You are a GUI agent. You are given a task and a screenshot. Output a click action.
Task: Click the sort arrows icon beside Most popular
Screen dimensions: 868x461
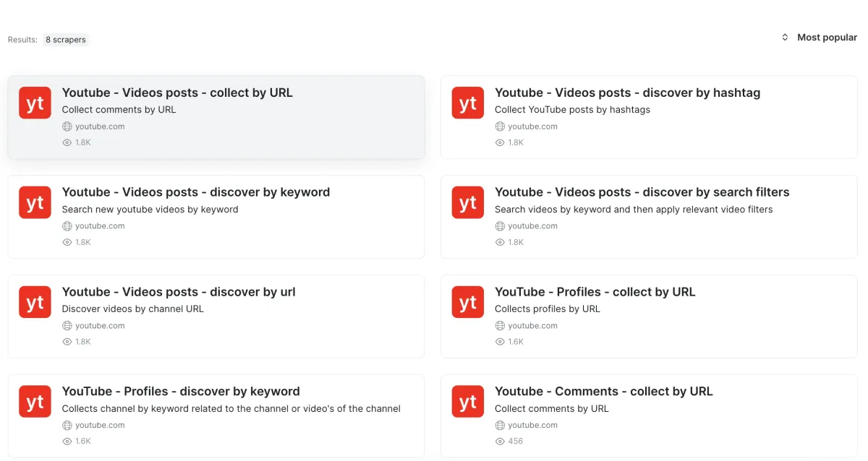pos(785,38)
